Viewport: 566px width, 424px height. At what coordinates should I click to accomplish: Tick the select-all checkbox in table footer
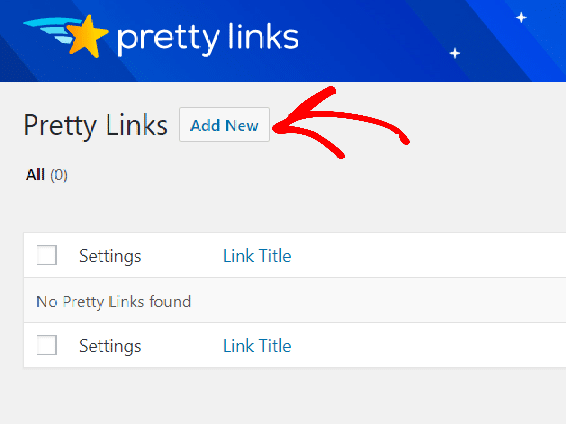click(x=47, y=345)
